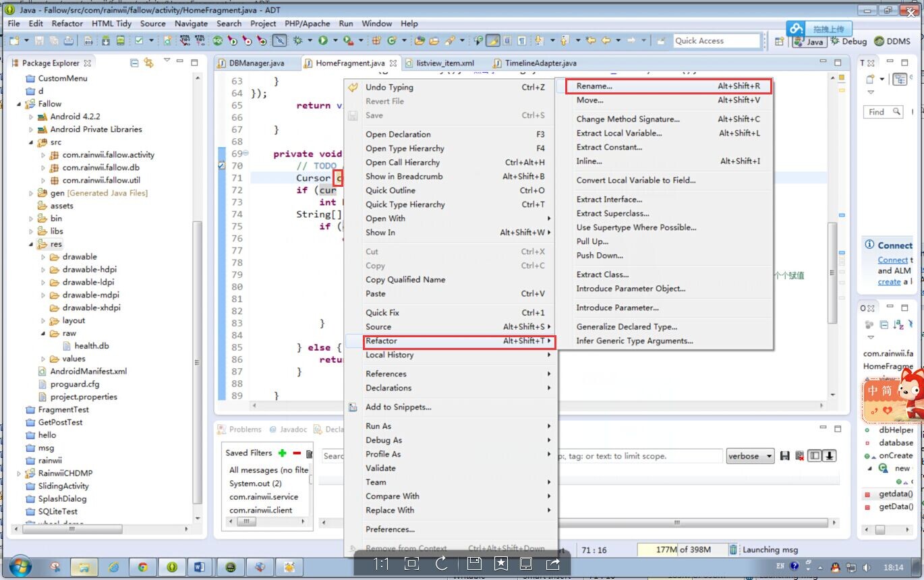This screenshot has width=924, height=580.
Task: Toggle Mark Occurrences highlighting
Action: click(x=493, y=40)
